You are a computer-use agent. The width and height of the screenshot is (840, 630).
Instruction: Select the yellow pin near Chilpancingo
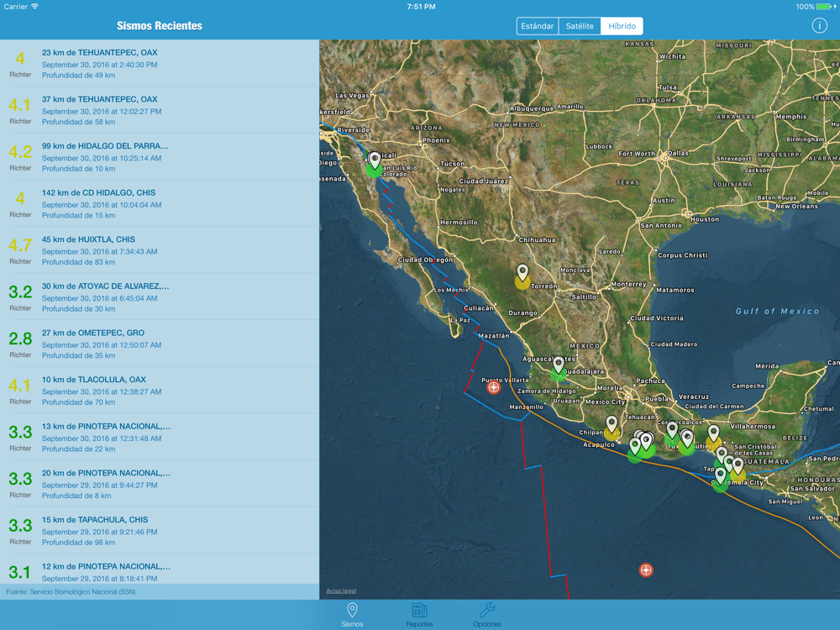coord(612,423)
